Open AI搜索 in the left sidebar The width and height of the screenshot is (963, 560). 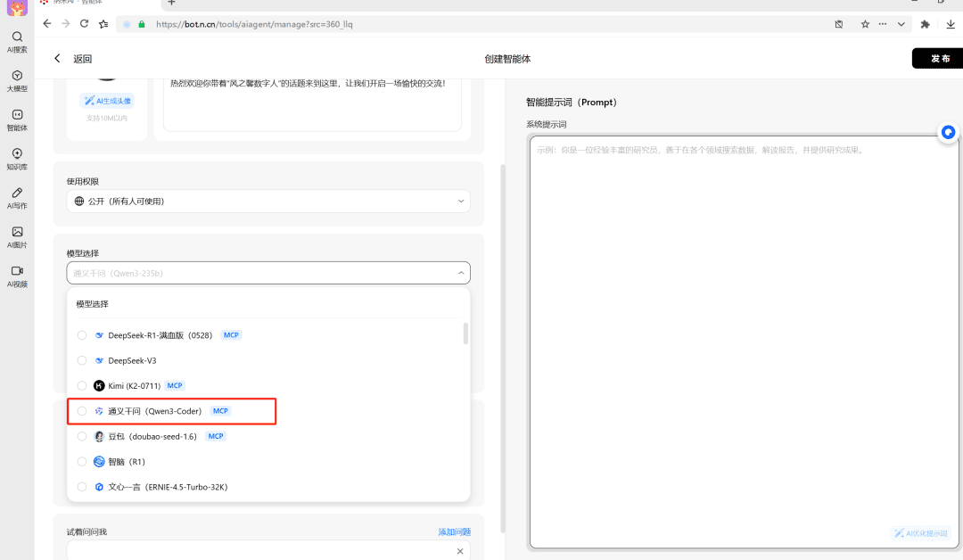[x=17, y=42]
